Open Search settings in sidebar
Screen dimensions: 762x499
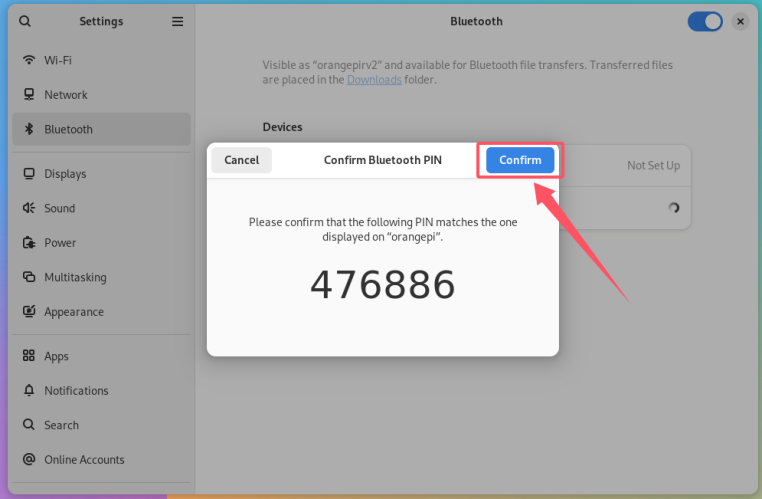tap(102, 425)
